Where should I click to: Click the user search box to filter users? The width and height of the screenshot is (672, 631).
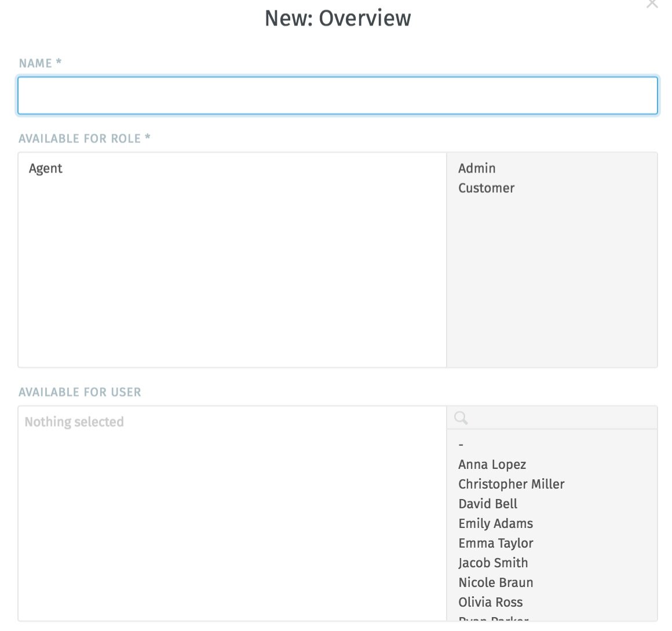tap(550, 417)
